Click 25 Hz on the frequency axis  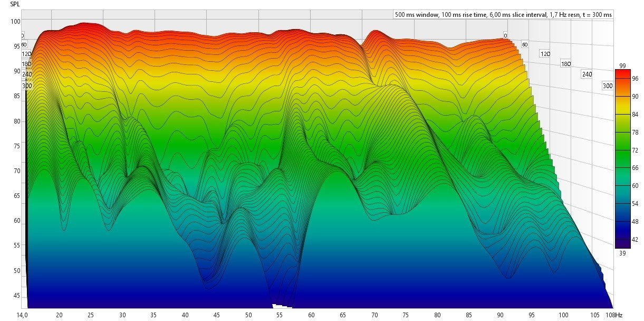[91, 315]
